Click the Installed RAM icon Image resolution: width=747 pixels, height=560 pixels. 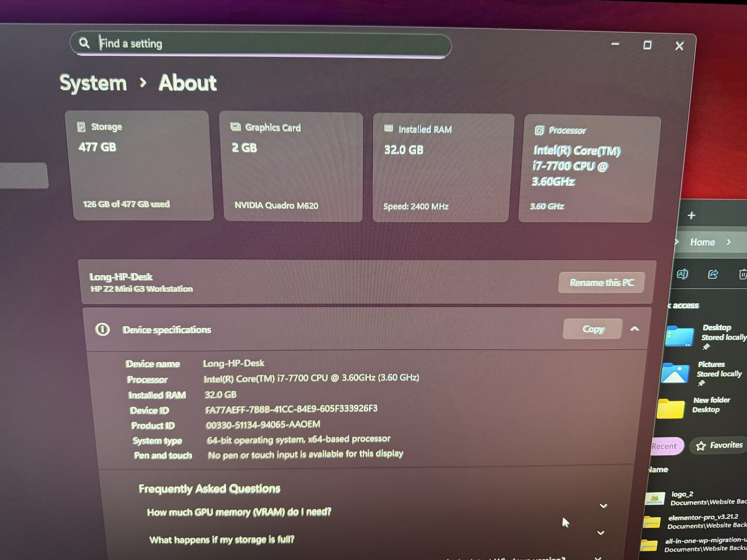click(389, 129)
